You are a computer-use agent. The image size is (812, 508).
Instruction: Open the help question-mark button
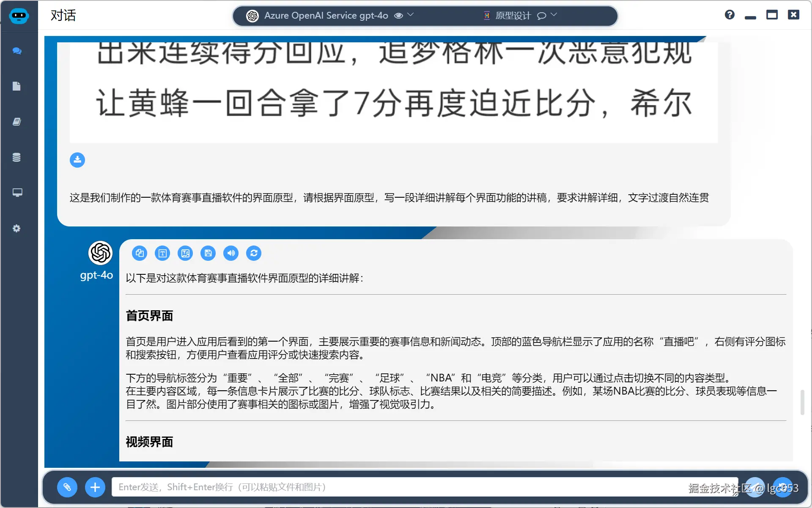point(730,15)
